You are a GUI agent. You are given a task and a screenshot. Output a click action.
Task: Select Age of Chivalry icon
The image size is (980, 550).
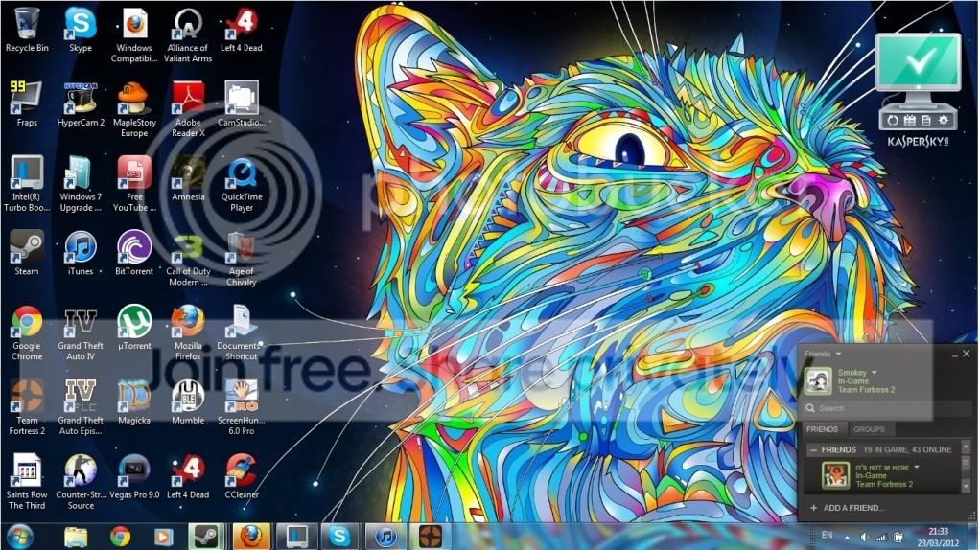242,259
